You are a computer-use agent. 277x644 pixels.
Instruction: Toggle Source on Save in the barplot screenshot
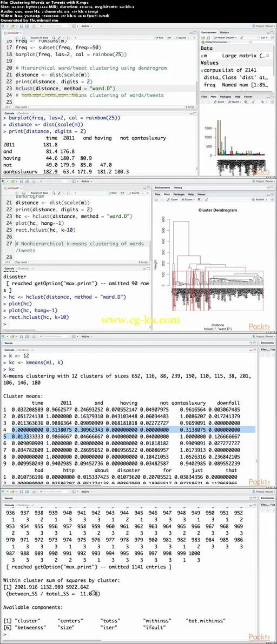coord(38,37)
